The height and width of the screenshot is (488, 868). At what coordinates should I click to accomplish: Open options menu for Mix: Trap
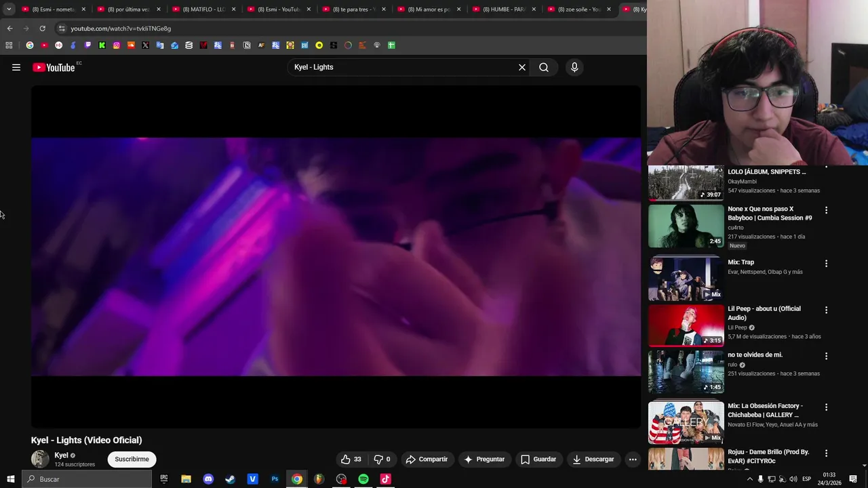826,263
